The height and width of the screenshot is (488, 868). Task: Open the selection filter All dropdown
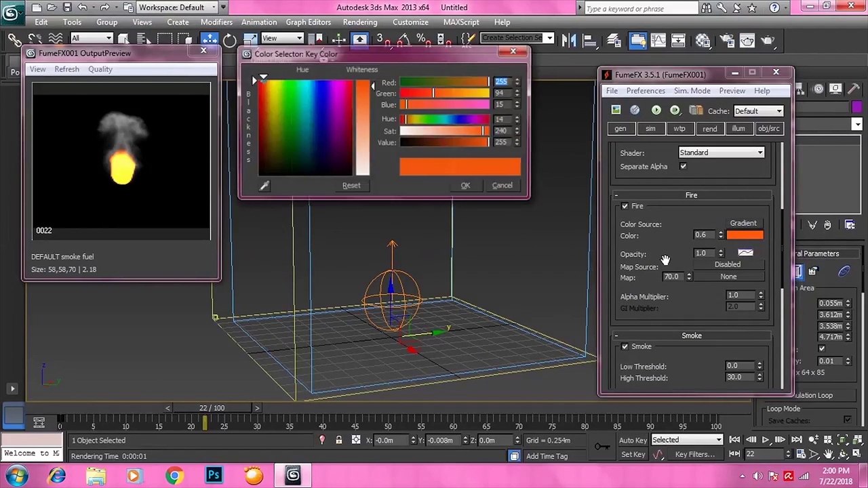[x=91, y=39]
